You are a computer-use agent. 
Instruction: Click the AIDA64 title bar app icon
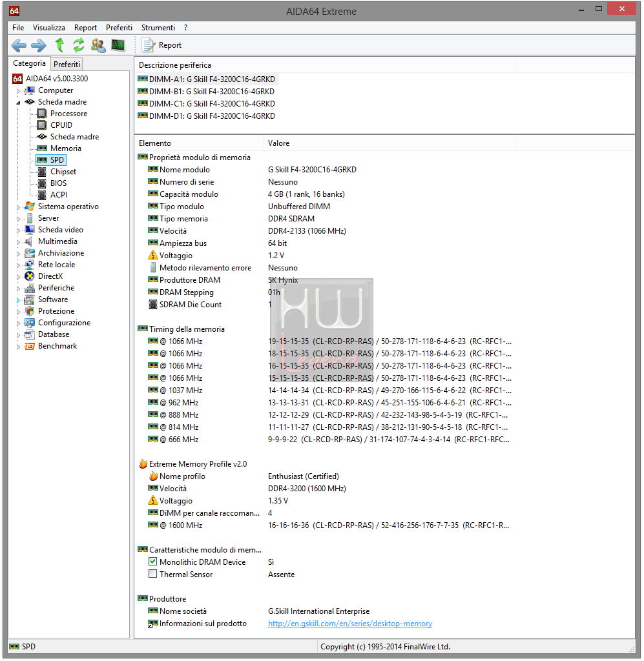[14, 11]
